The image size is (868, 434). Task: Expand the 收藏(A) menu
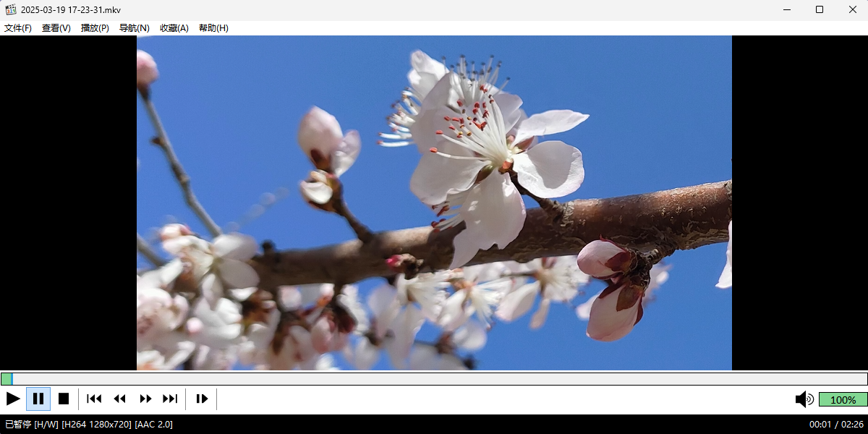pyautogui.click(x=174, y=28)
